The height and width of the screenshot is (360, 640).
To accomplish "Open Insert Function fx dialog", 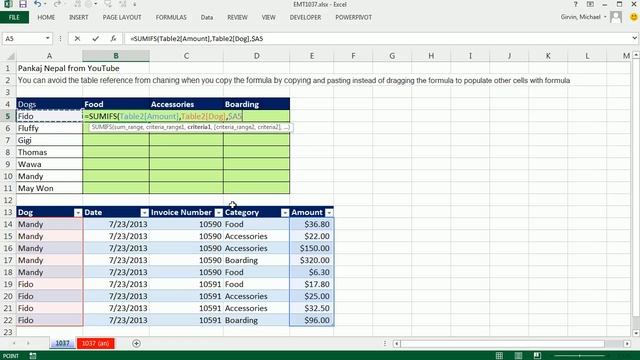I will pos(113,38).
